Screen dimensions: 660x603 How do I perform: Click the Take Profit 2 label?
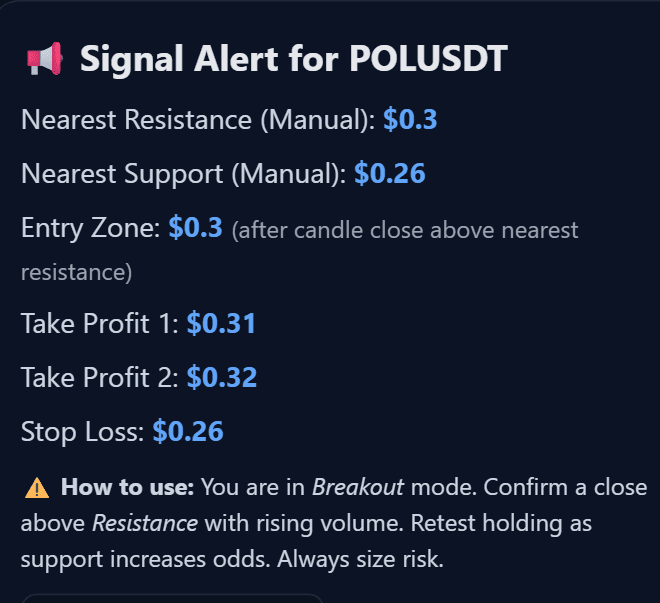pos(100,377)
